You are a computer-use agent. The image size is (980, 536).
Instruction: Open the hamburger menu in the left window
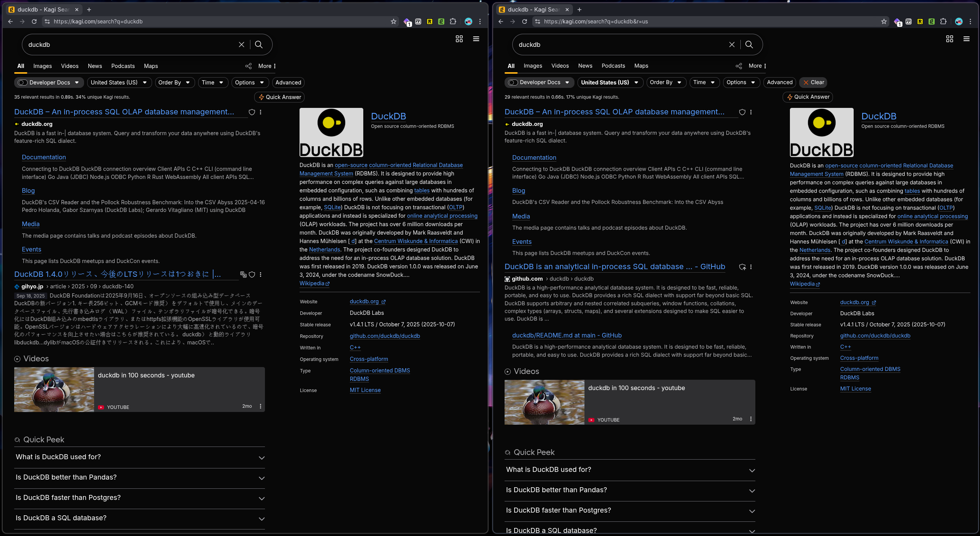(x=476, y=39)
